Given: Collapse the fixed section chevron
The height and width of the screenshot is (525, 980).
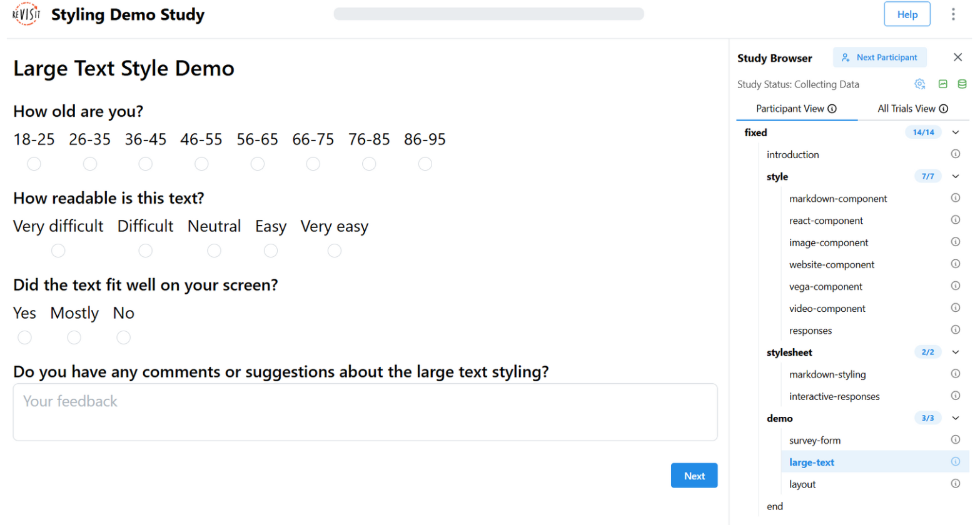Looking at the screenshot, I should [x=955, y=132].
